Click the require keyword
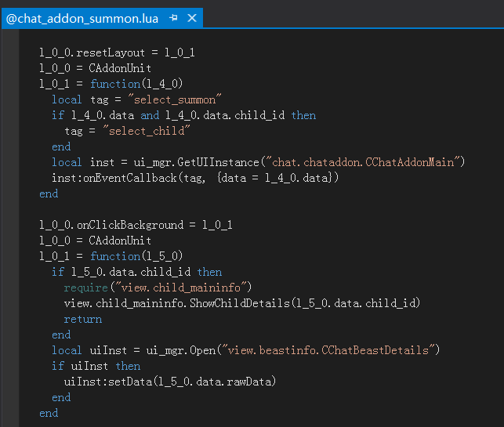The width and height of the screenshot is (504, 427). point(85,288)
